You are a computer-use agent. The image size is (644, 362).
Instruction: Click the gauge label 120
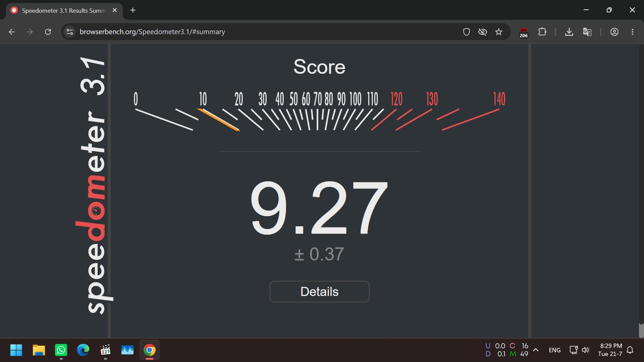[x=396, y=99]
